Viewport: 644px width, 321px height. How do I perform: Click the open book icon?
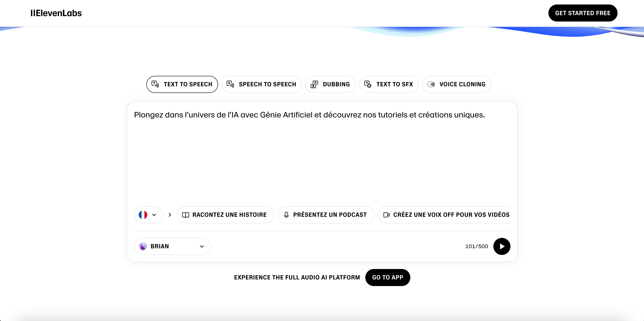185,215
